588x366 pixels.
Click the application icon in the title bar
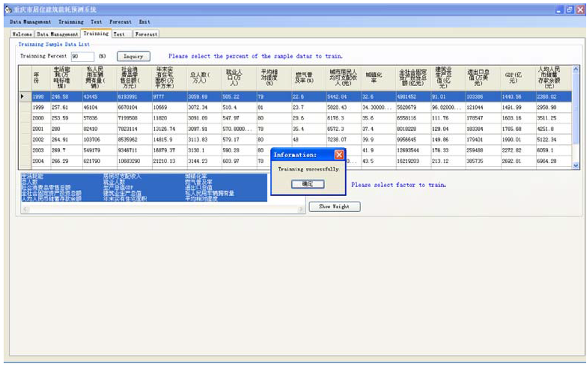pos(7,10)
